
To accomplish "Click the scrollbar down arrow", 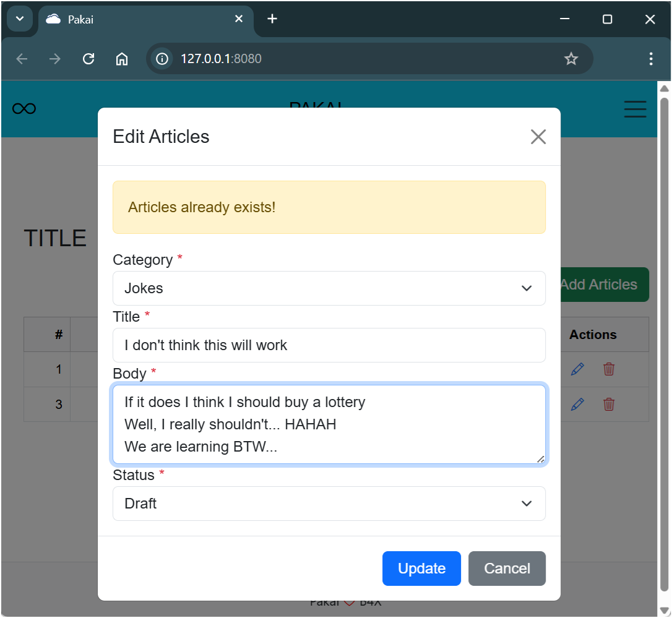I will tap(664, 611).
